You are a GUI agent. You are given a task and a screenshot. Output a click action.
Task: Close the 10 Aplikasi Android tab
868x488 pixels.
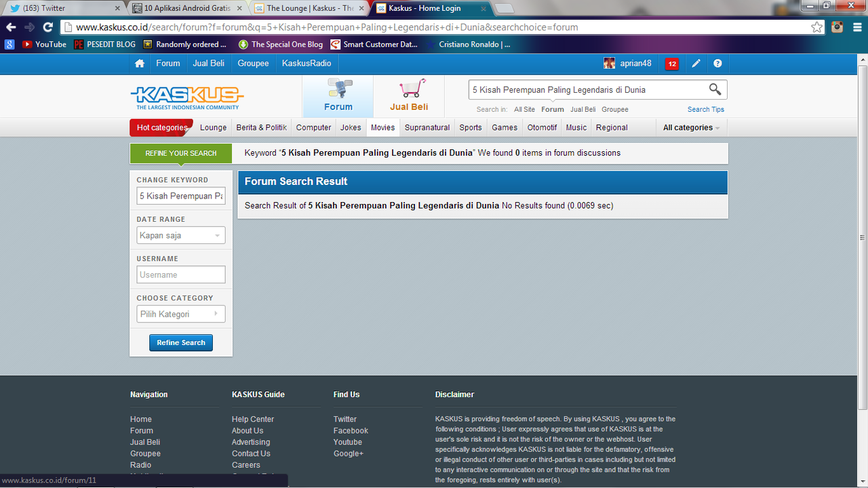239,9
